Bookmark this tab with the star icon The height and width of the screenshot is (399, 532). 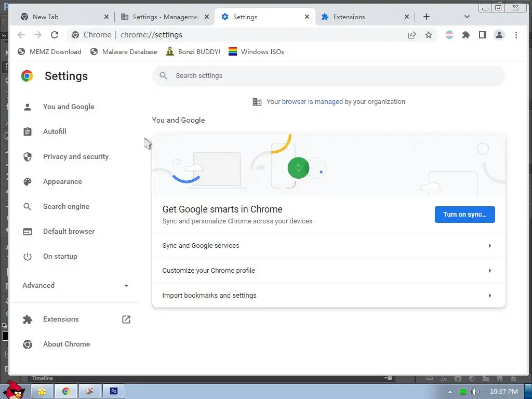tap(429, 35)
